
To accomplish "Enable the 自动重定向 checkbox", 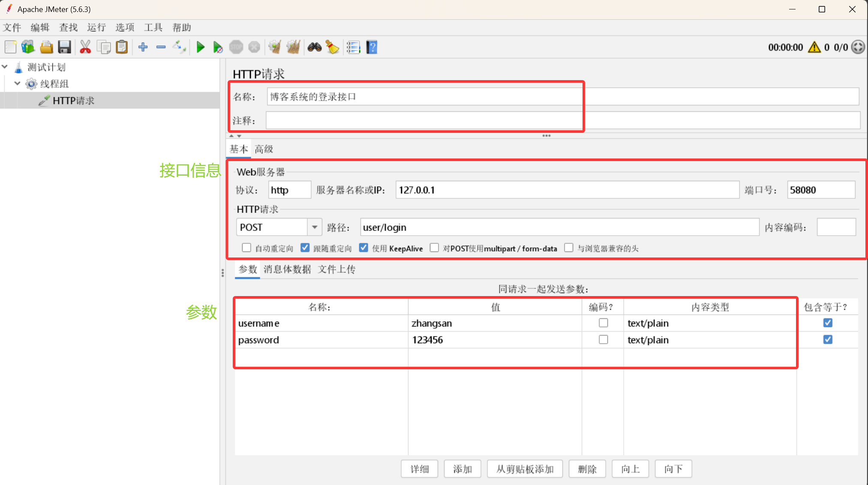I will 246,248.
